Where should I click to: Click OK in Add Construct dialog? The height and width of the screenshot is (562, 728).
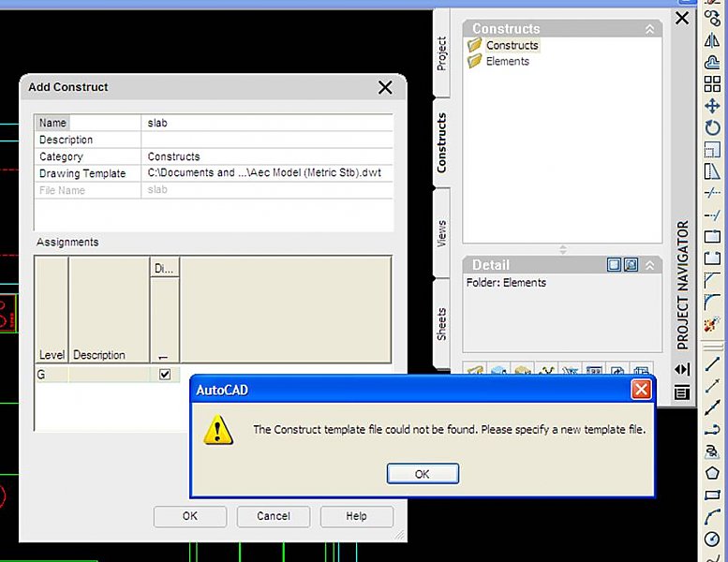190,516
